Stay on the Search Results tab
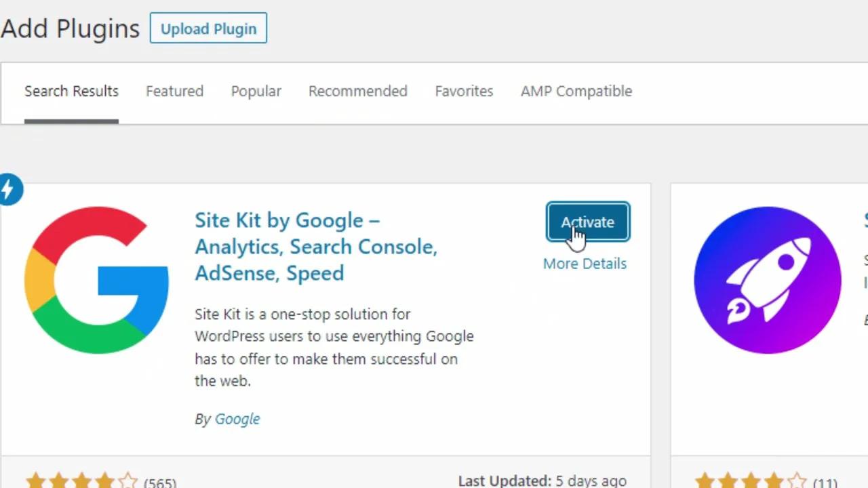868x488 pixels. tap(71, 91)
